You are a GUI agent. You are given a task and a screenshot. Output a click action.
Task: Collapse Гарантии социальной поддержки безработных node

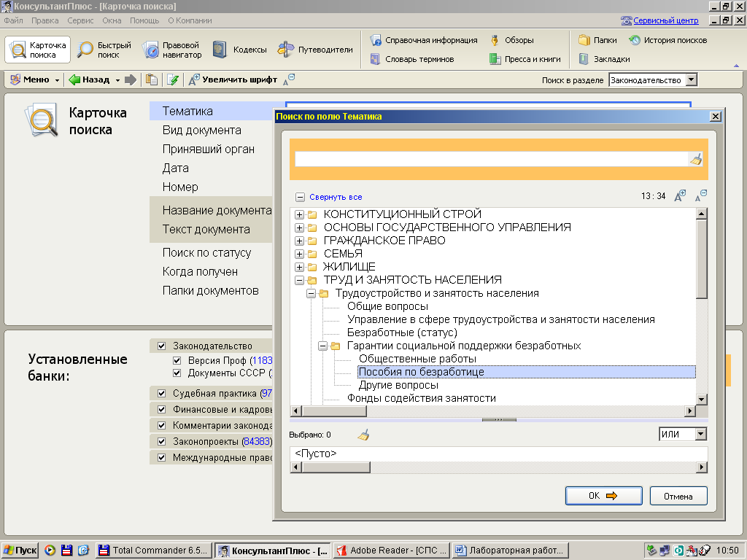point(323,346)
